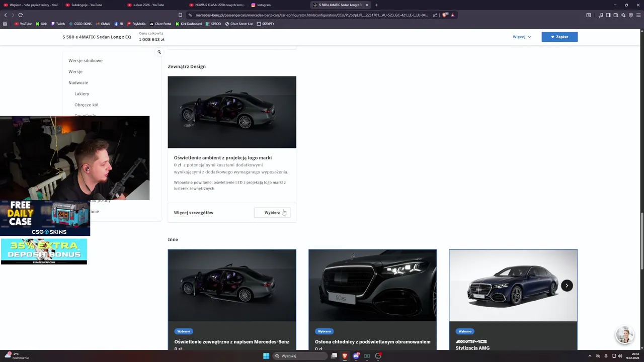Screen dimensions: 644x362
Task: Click the Brave VPN shield icon
Action: pyautogui.click(x=630, y=15)
